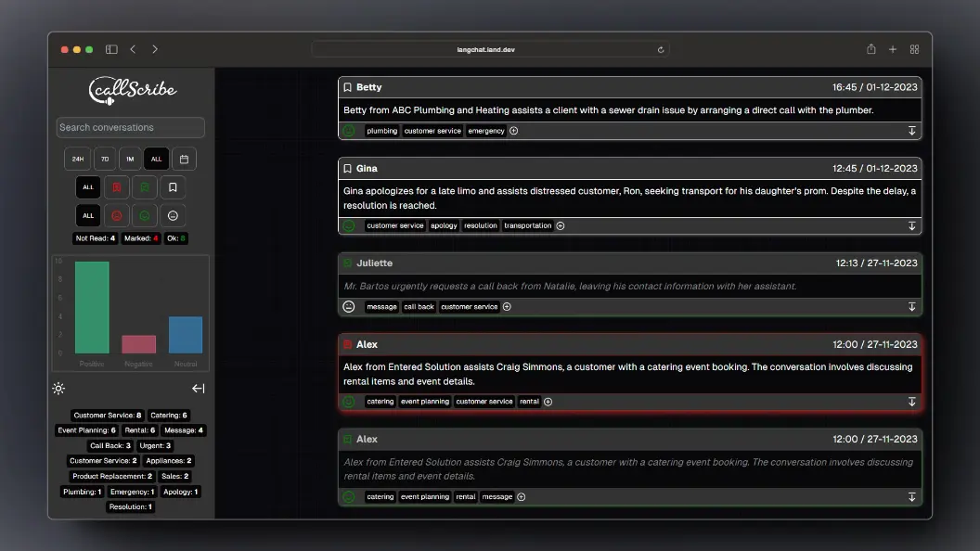Add a tag to Juliette's conversation
The width and height of the screenshot is (980, 551).
507,307
